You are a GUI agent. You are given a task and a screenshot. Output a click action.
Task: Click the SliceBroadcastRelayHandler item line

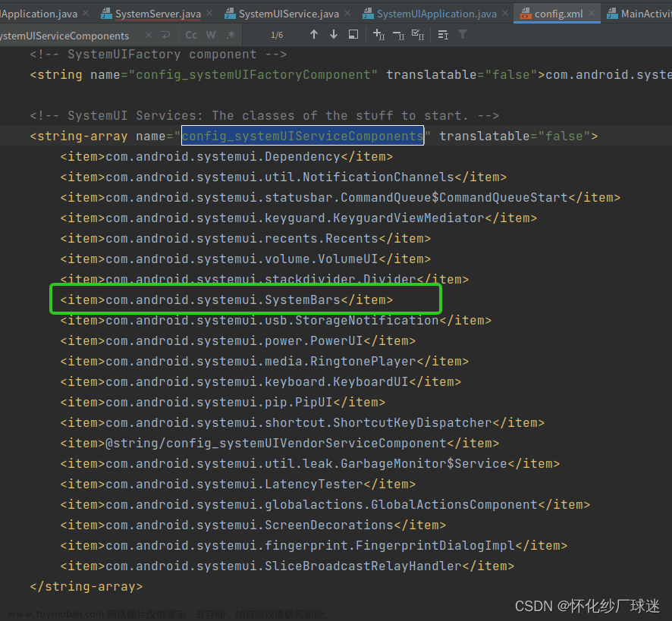pyautogui.click(x=287, y=566)
